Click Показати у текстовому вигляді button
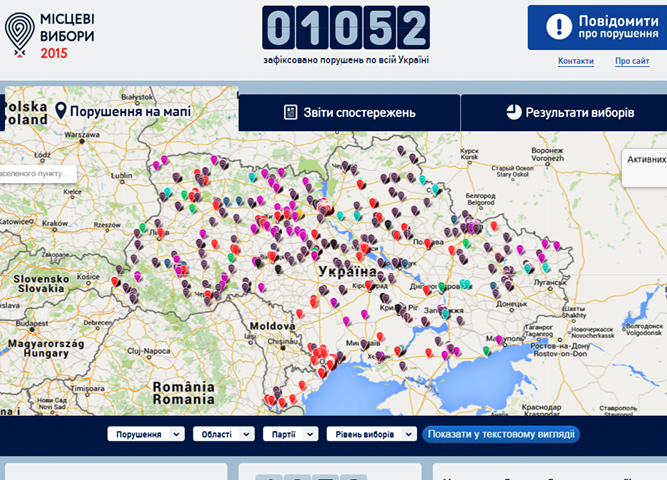Screen dimensions: 667x480 [501, 434]
